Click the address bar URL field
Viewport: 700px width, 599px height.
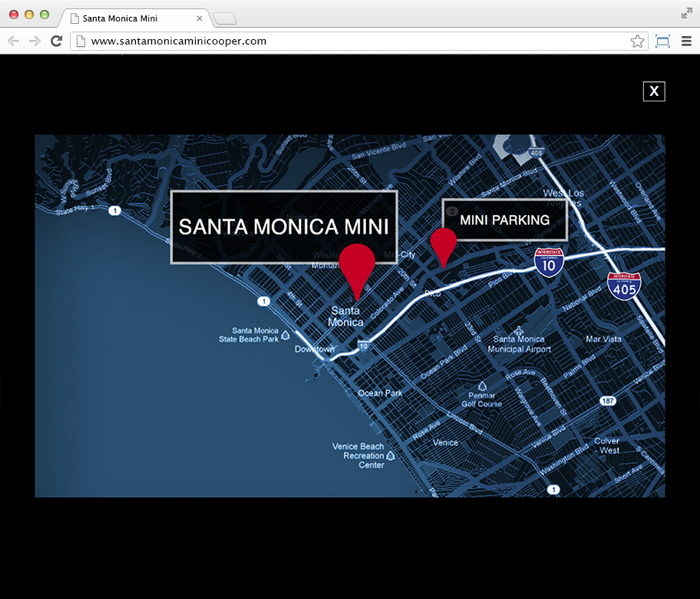(x=359, y=41)
